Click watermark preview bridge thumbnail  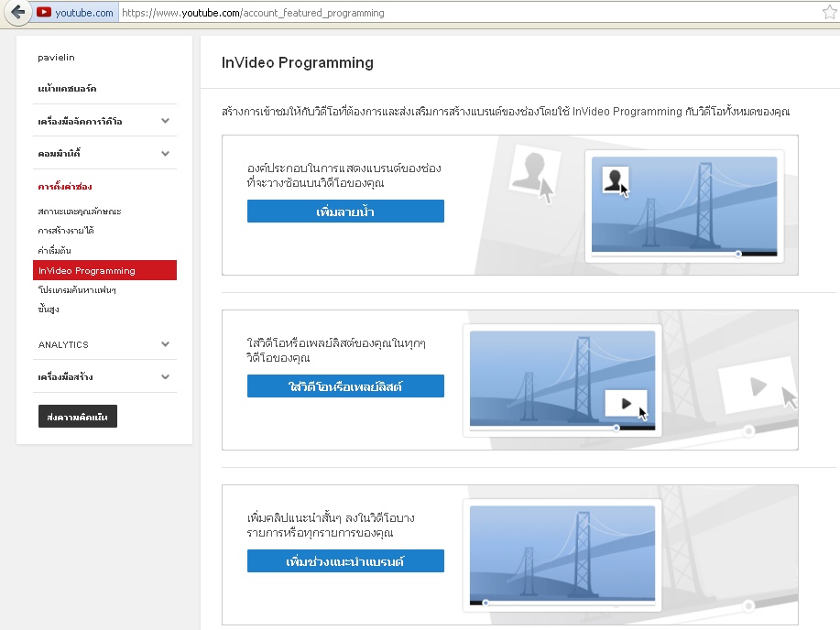point(684,204)
